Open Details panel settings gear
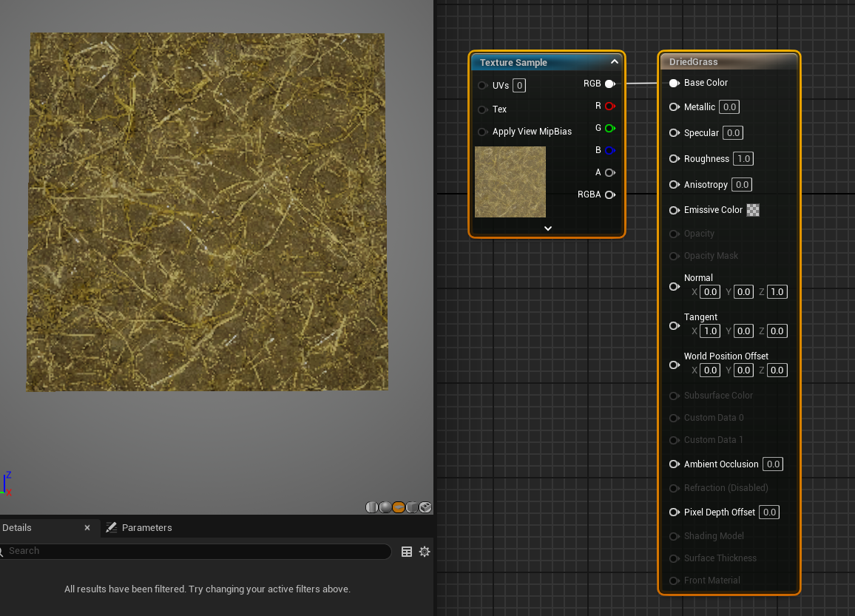Image resolution: width=855 pixels, height=616 pixels. (425, 552)
